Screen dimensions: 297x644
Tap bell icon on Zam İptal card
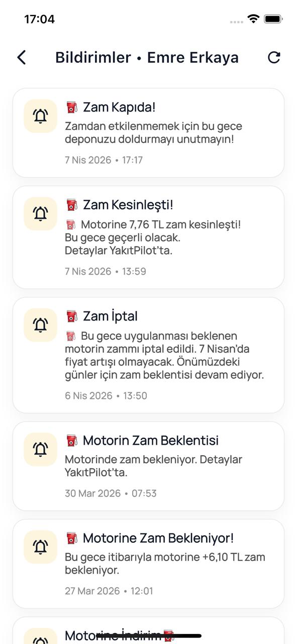(x=40, y=325)
